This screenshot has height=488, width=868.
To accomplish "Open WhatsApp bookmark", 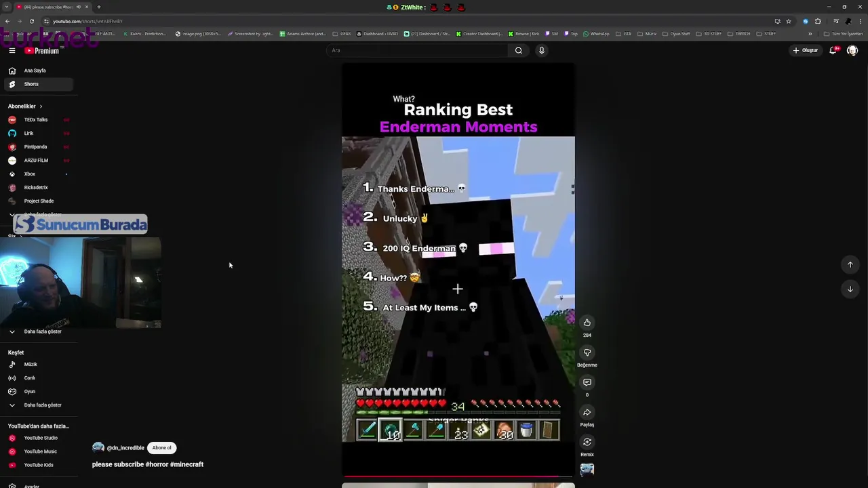I will (x=596, y=33).
